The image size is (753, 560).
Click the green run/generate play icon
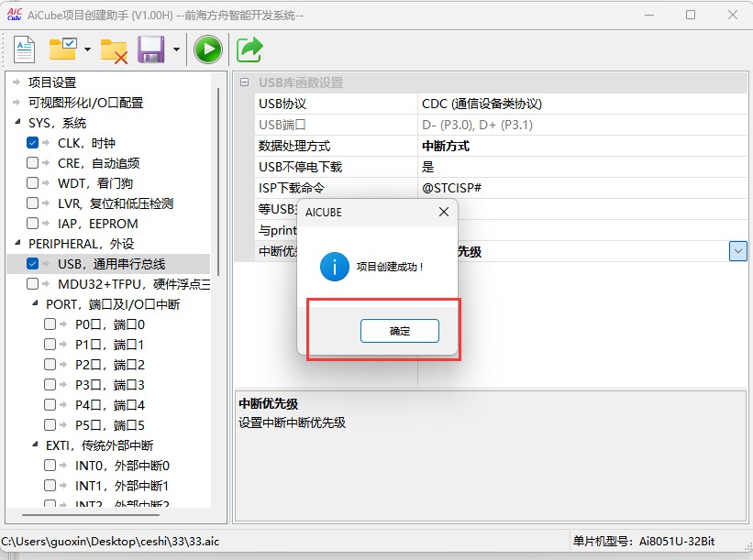(208, 49)
